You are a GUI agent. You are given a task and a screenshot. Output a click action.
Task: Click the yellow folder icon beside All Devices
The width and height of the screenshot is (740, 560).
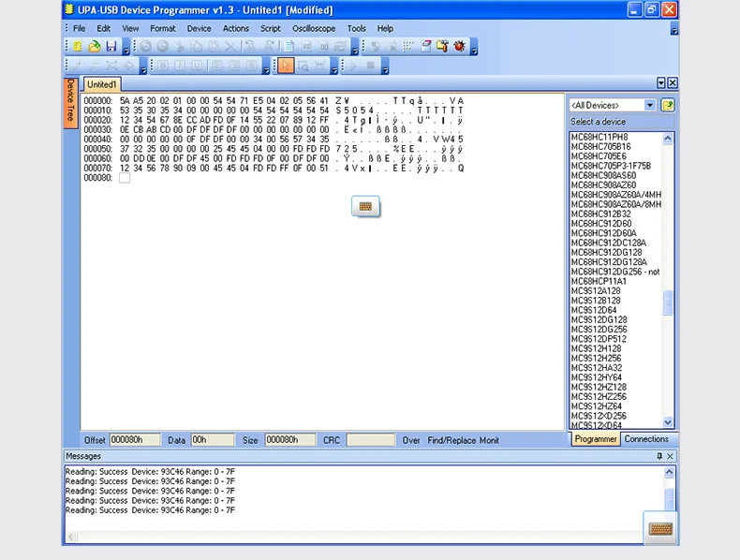[x=668, y=105]
